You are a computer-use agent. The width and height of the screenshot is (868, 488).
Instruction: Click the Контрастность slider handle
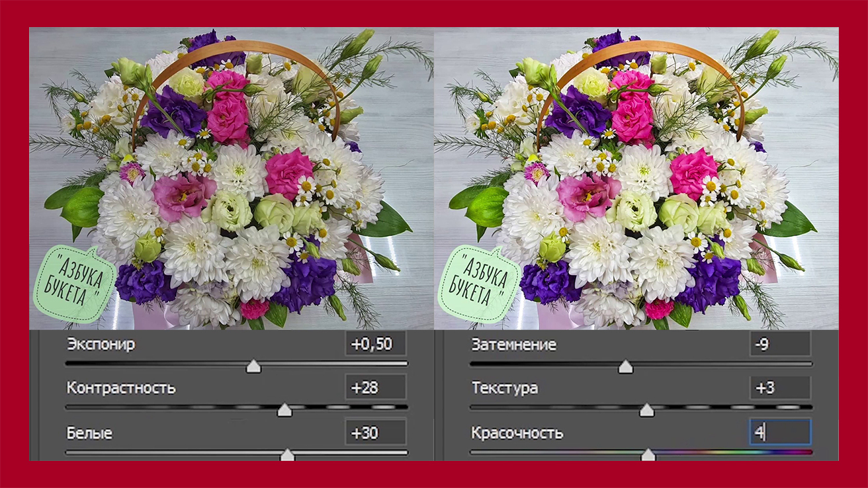point(284,411)
